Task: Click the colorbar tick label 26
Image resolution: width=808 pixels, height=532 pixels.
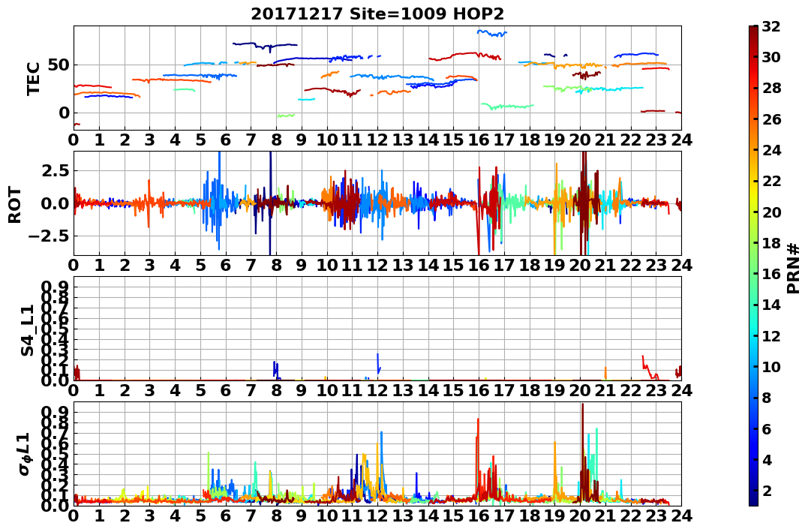Action: 771,119
